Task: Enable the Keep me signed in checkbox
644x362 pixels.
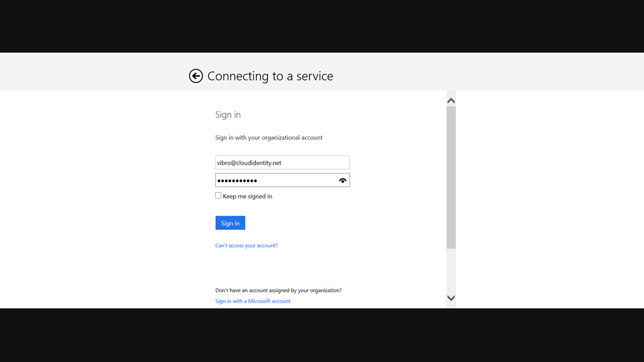Action: tap(218, 196)
